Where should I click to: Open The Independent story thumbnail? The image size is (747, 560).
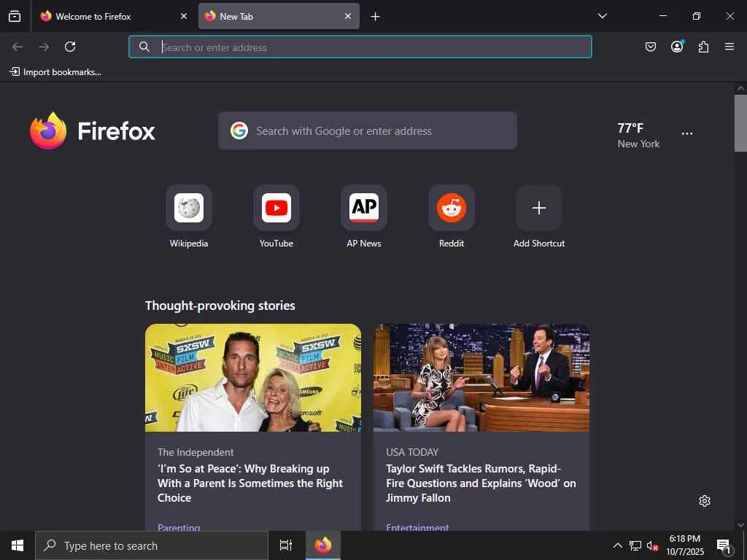pyautogui.click(x=253, y=378)
